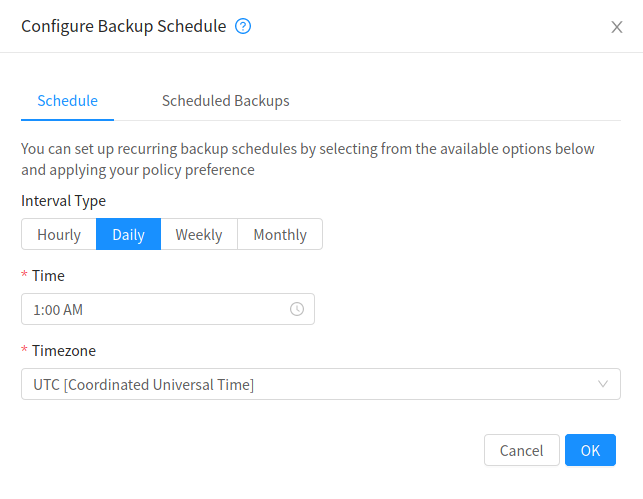Open the Scheduled Backups tab
The image size is (643, 499).
[225, 101]
